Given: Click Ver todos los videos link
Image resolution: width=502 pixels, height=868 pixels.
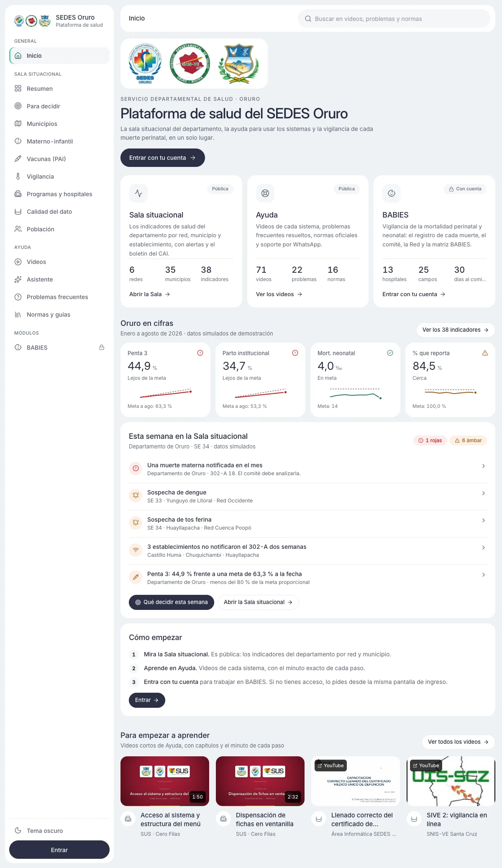Looking at the screenshot, I should [458, 742].
